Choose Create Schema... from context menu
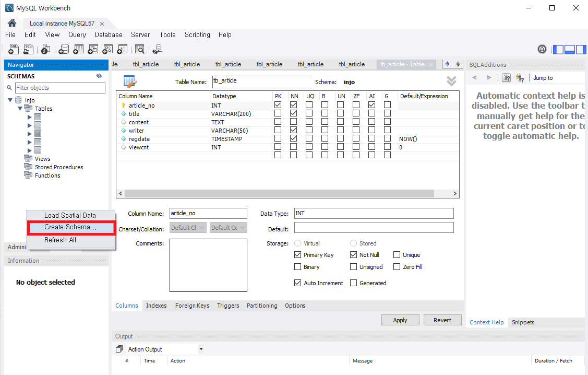 click(71, 228)
